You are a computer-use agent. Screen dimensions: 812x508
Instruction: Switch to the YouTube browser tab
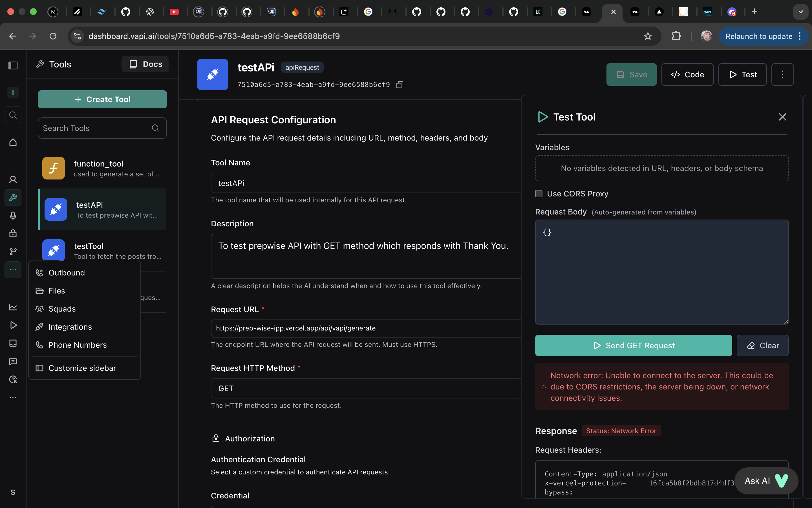click(x=174, y=12)
